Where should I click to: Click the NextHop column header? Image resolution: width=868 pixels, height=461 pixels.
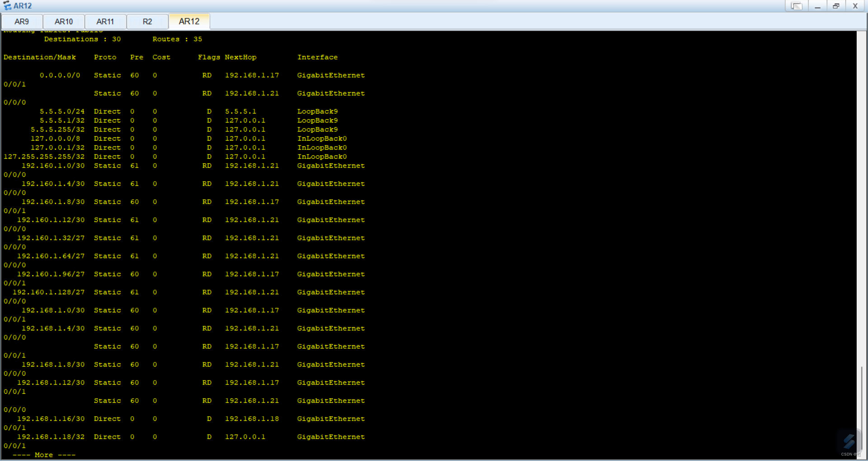click(241, 57)
